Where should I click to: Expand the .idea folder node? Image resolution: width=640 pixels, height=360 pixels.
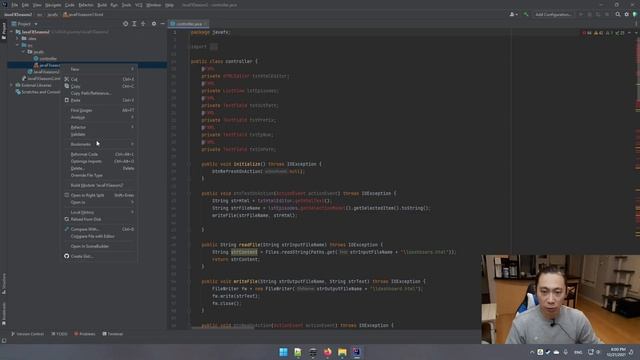pyautogui.click(x=18, y=38)
